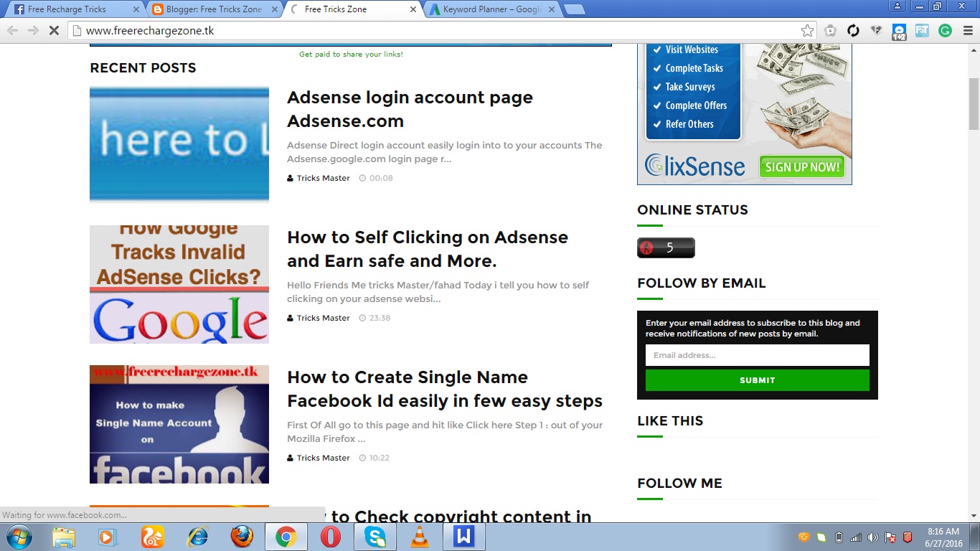Launch Mozilla Firefox from the taskbar
980x551 pixels.
(242, 537)
